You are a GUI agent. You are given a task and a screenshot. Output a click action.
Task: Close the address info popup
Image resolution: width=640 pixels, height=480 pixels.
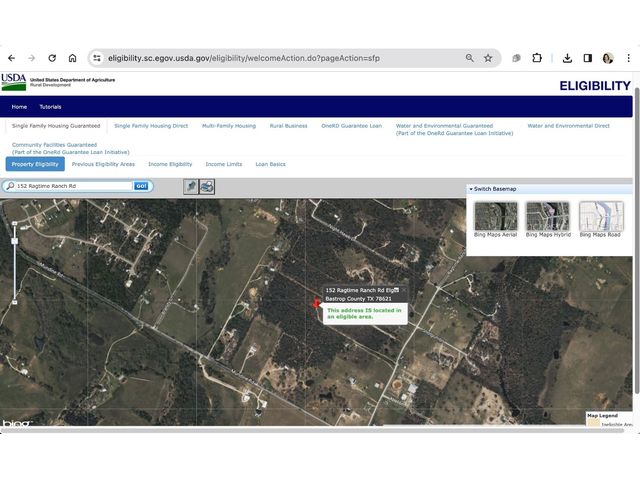coord(403,290)
